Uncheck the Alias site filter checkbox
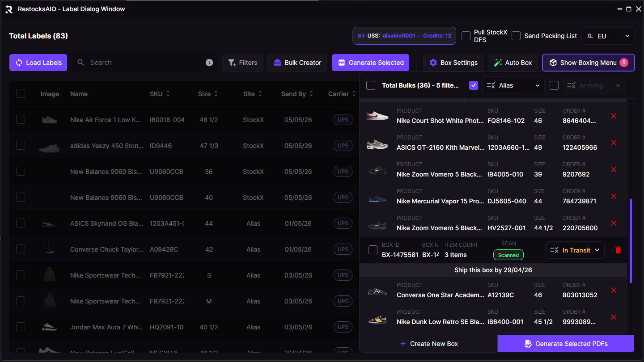Image resolution: width=644 pixels, height=362 pixels. point(474,85)
